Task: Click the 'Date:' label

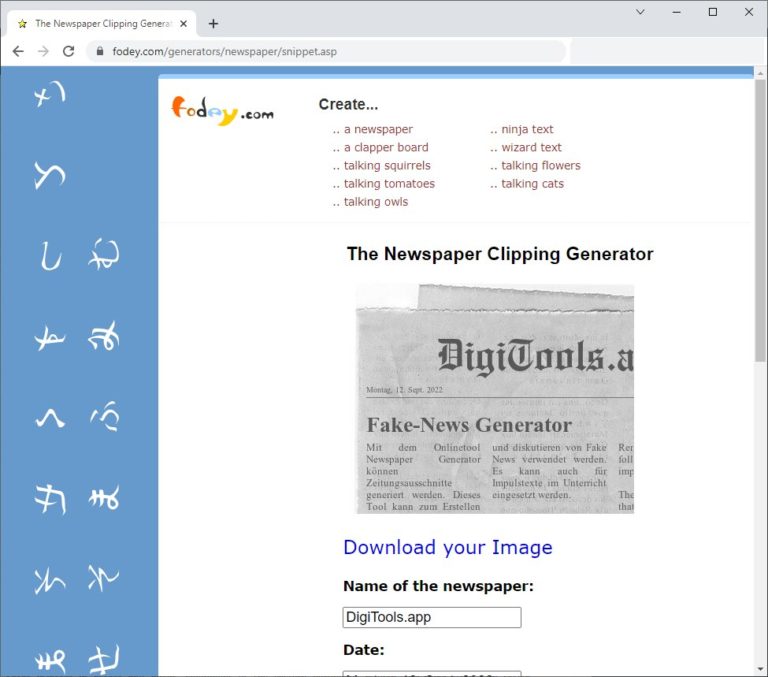Action: pyautogui.click(x=364, y=650)
